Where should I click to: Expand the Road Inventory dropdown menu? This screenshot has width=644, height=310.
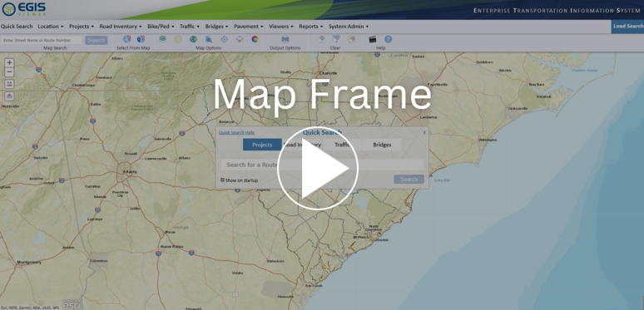(x=121, y=27)
